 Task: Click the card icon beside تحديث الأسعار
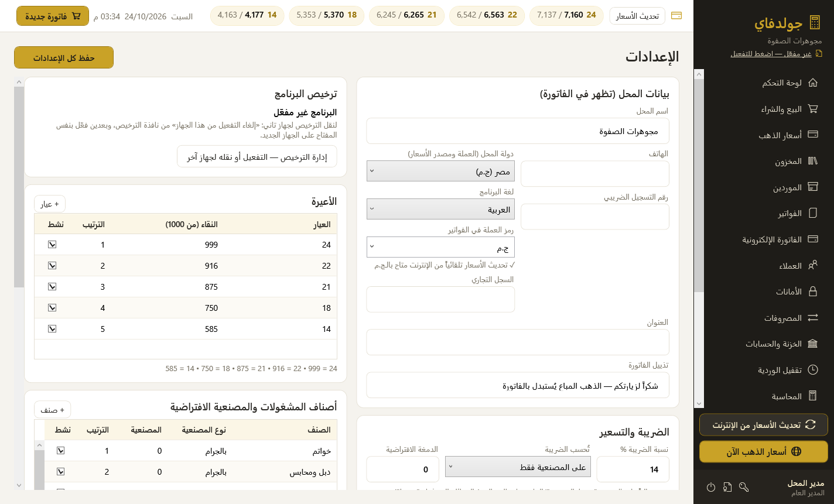pyautogui.click(x=676, y=16)
